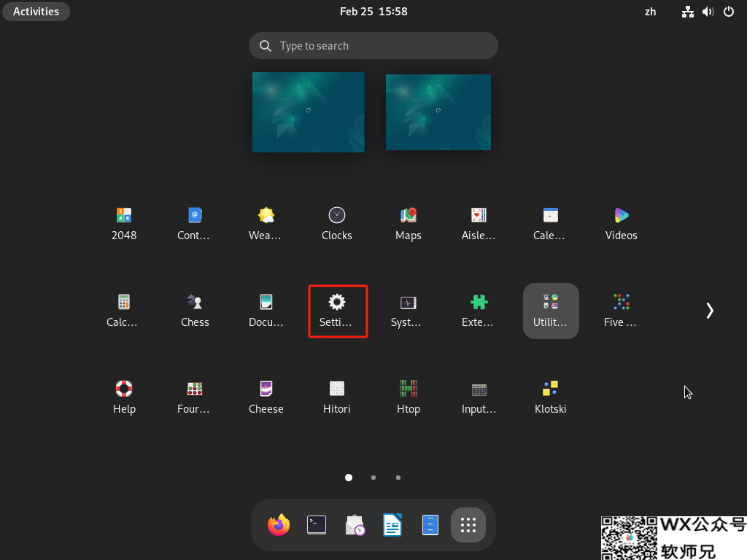Jump to the third app grid page dot
The image size is (747, 560).
click(x=398, y=478)
